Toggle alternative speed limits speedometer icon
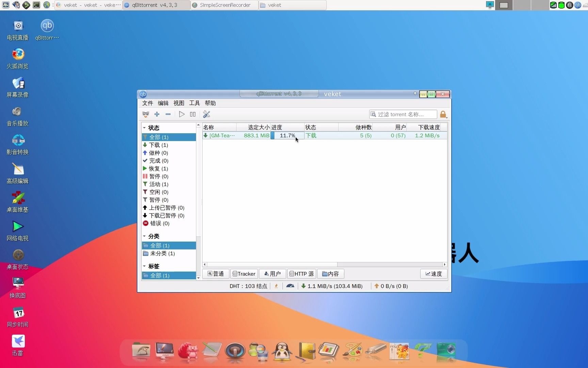This screenshot has height=368, width=588. click(290, 286)
